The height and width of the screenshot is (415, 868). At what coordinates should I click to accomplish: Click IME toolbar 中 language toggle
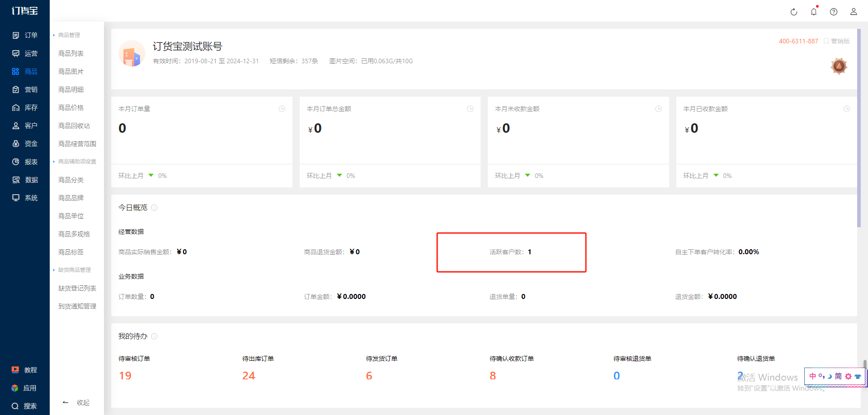(812, 376)
